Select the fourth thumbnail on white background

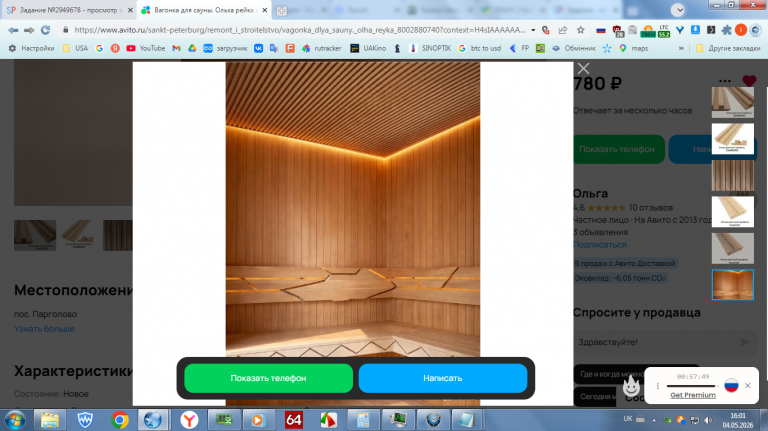733,212
